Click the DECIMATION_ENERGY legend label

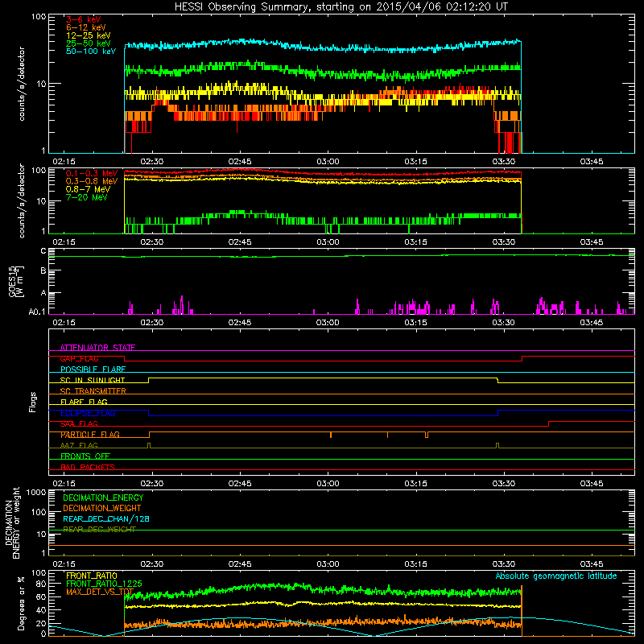[103, 497]
